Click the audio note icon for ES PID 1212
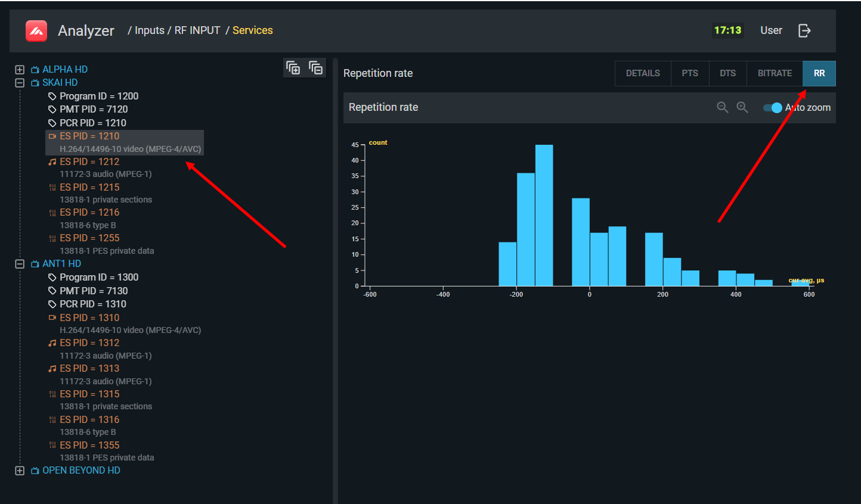The height and width of the screenshot is (504, 861). tap(52, 162)
